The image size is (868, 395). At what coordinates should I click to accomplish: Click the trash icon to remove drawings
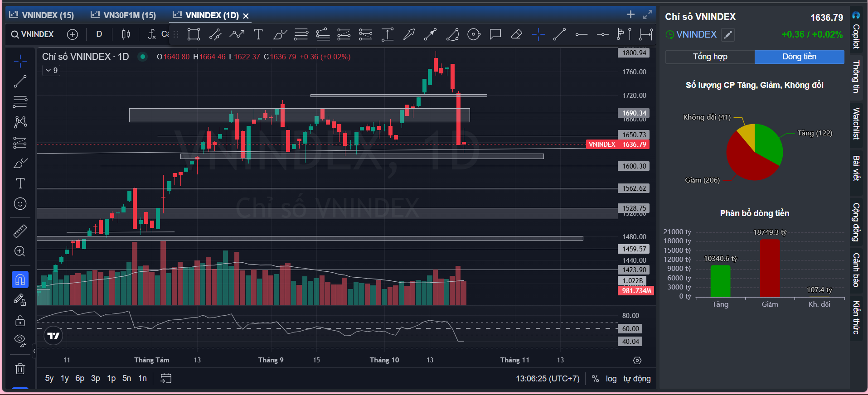20,369
